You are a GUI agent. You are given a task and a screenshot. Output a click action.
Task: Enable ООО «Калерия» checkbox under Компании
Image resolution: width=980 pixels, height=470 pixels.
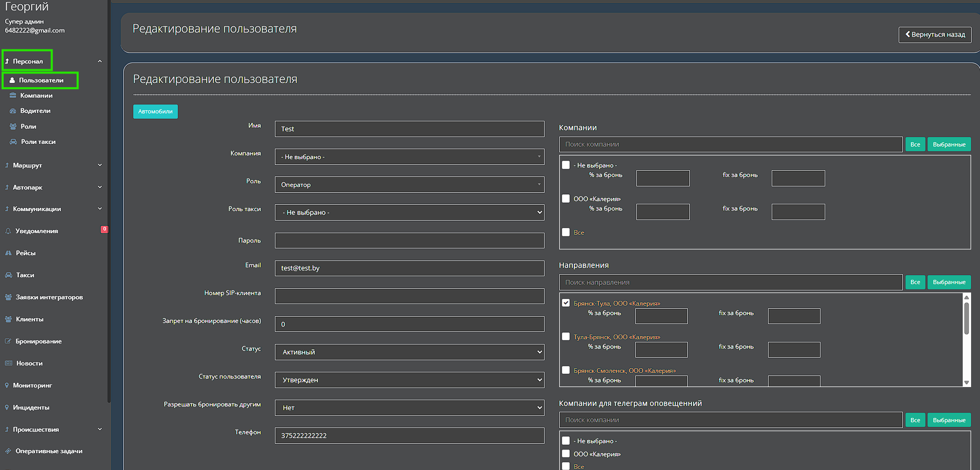point(566,199)
